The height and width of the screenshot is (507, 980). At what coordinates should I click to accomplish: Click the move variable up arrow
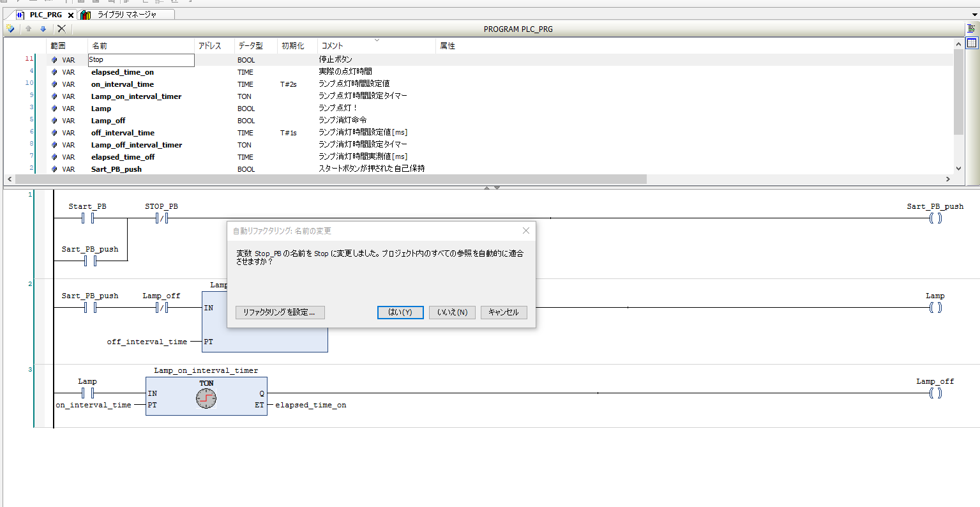click(x=28, y=29)
